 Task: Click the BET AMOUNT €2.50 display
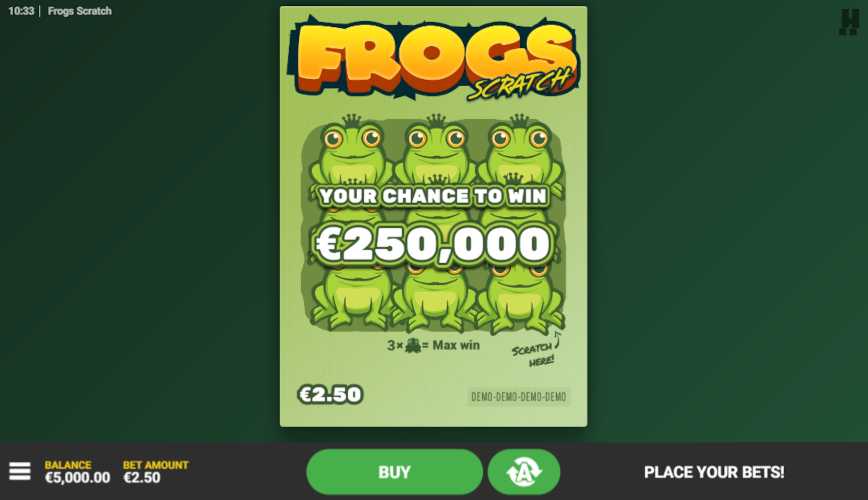[156, 472]
